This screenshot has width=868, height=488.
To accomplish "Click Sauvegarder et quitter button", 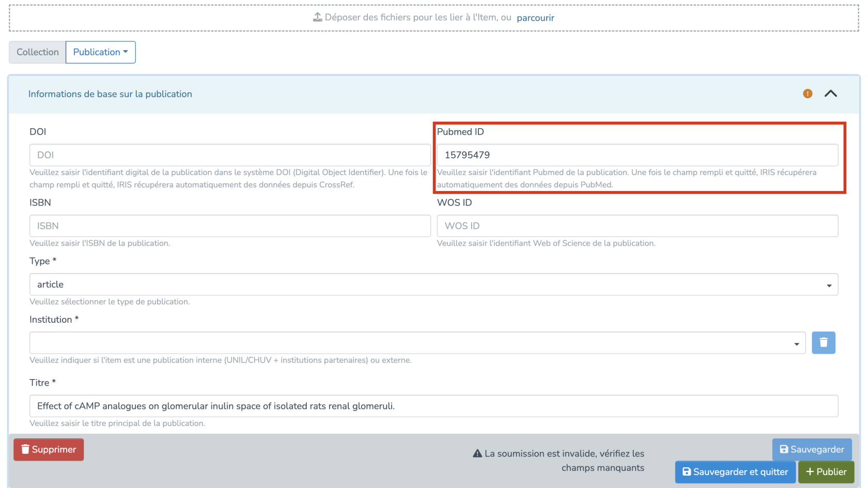I will tap(735, 471).
